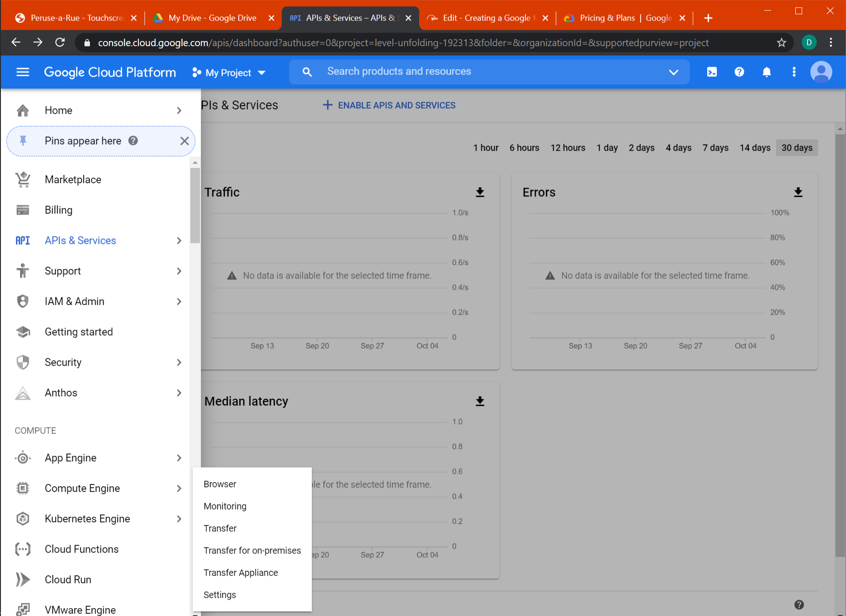Activate Cloud Shell terminal icon
846x616 pixels.
pos(712,72)
